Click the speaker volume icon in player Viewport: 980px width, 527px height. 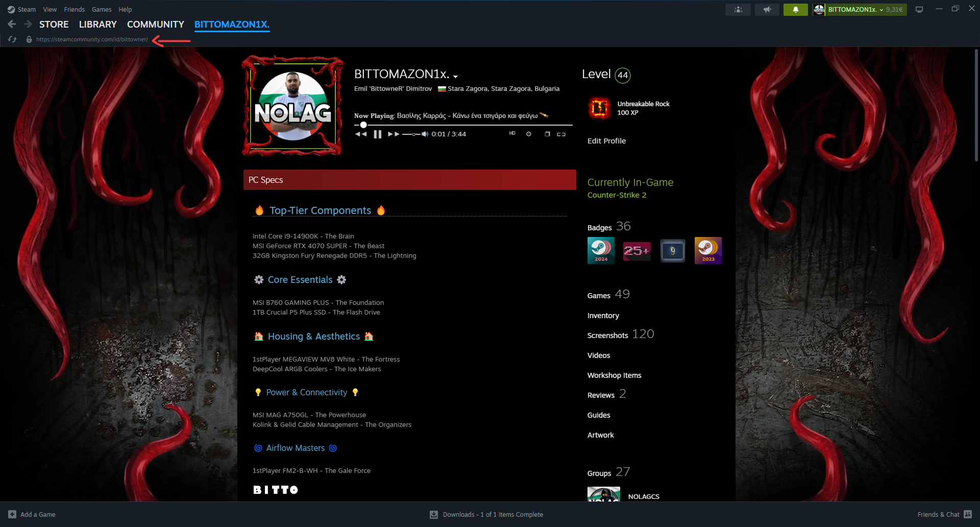tap(425, 134)
